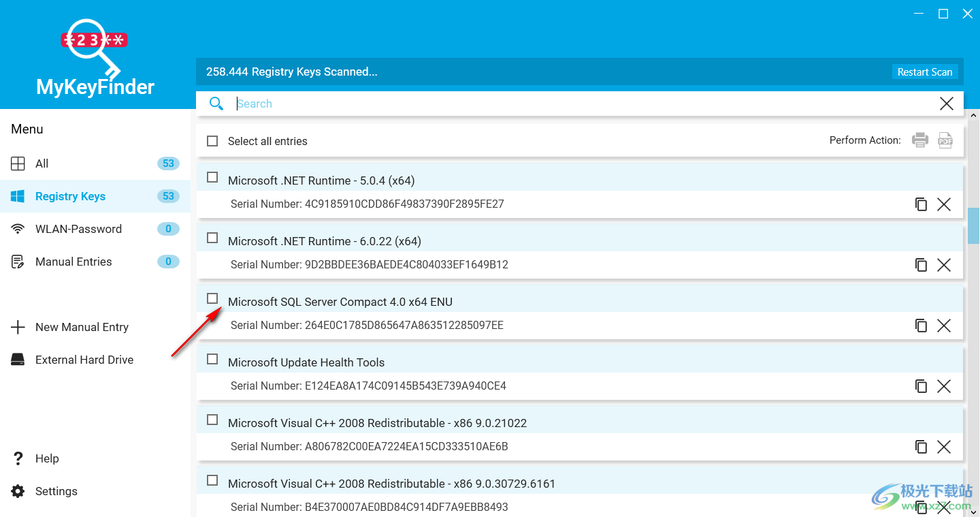Tick the Select all entries checkbox
980x517 pixels.
(212, 141)
